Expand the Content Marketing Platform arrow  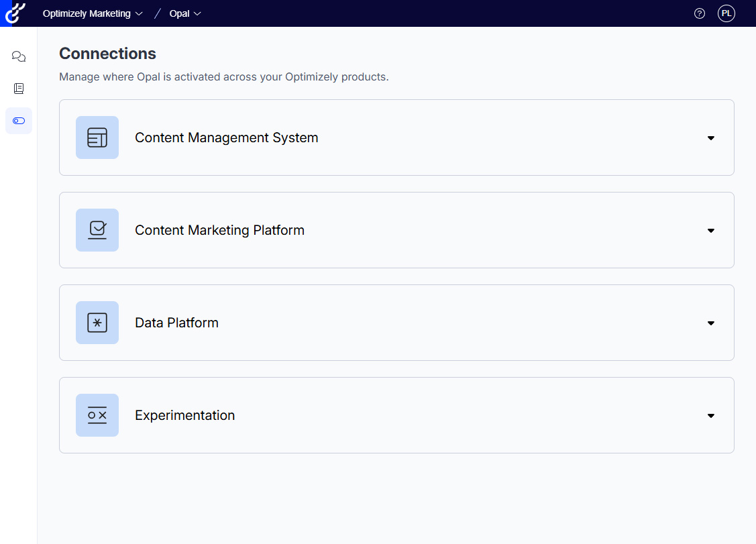click(710, 231)
